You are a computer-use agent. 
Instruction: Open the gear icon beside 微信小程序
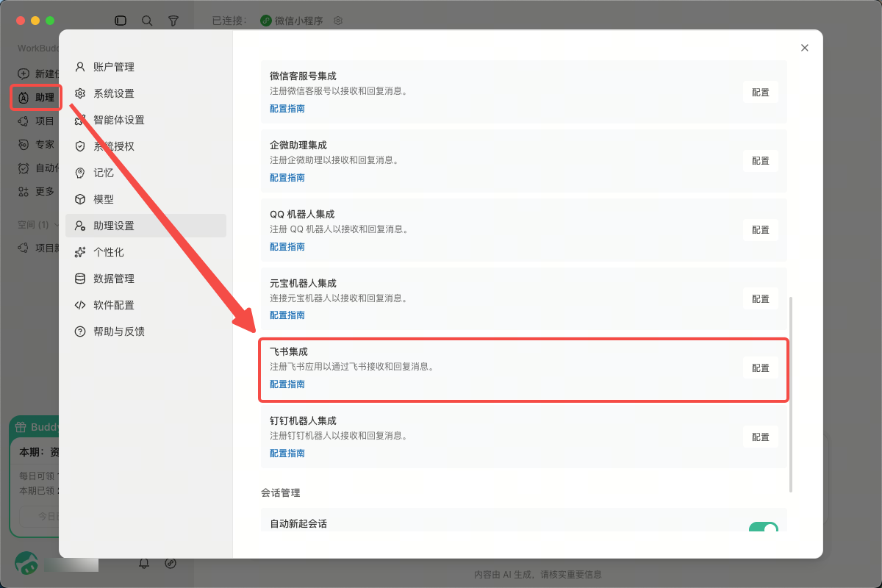(338, 21)
